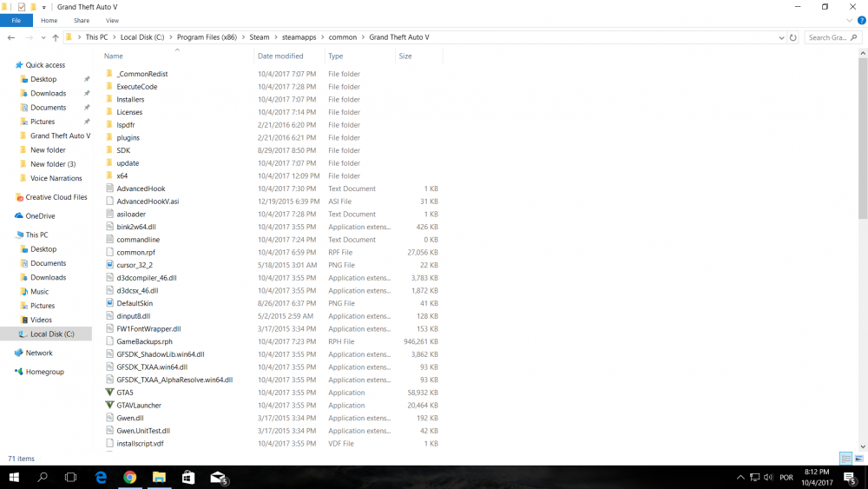Select the AdvancedHookV.asi file icon
The width and height of the screenshot is (868, 489).
(109, 201)
